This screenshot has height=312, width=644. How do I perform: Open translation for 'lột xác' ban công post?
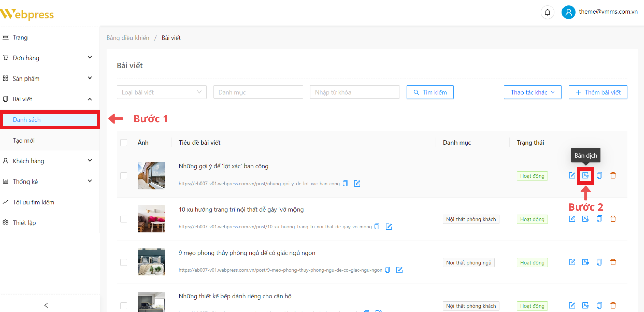coord(586,176)
